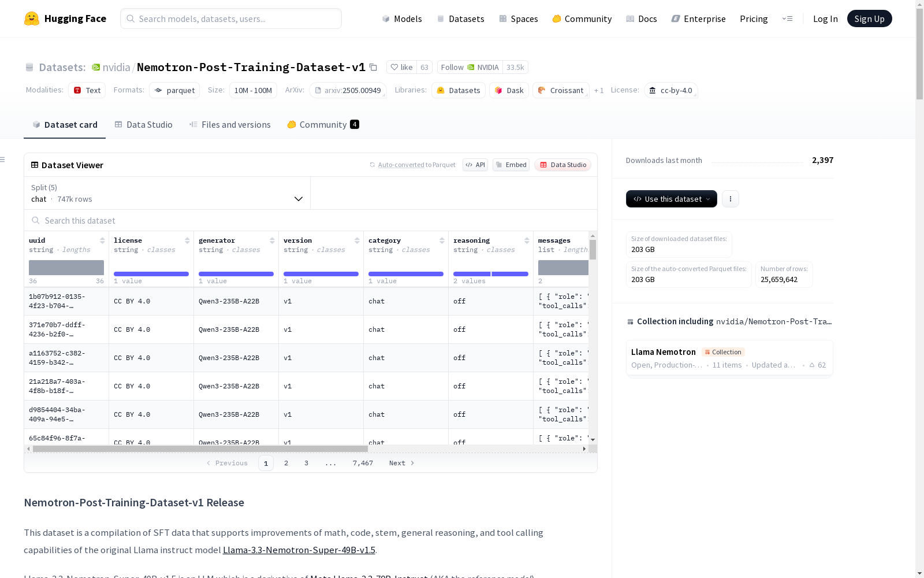Select the parquet format tag

(174, 90)
